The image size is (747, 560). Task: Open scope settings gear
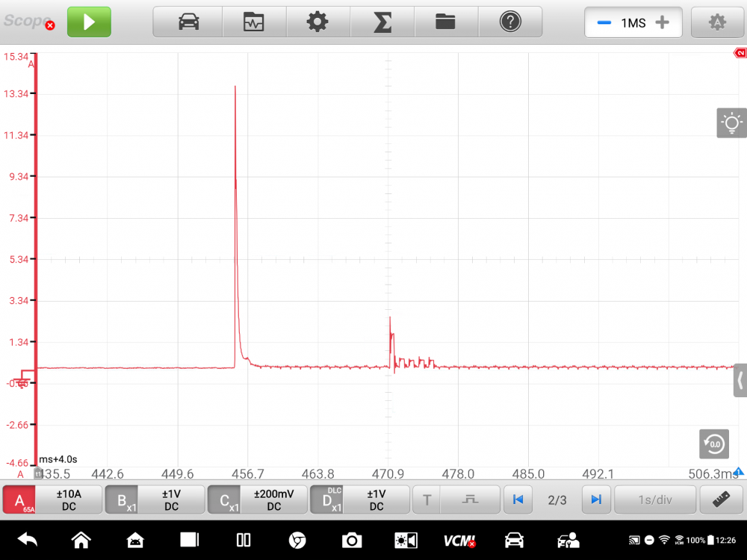coord(317,22)
